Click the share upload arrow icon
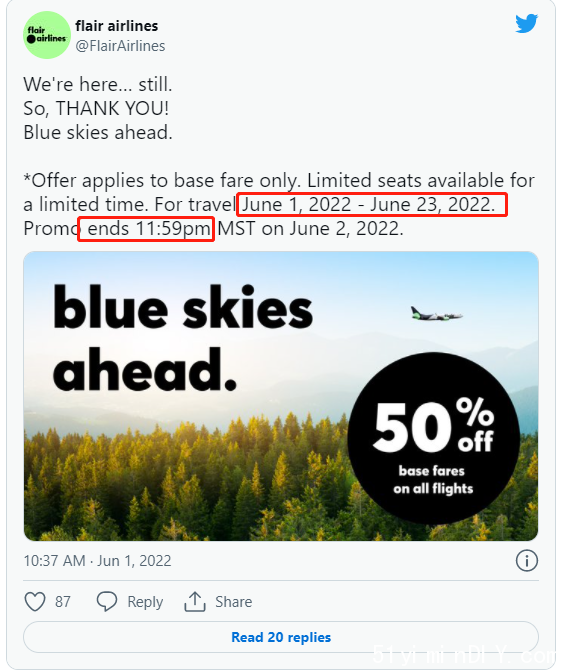 [x=195, y=601]
